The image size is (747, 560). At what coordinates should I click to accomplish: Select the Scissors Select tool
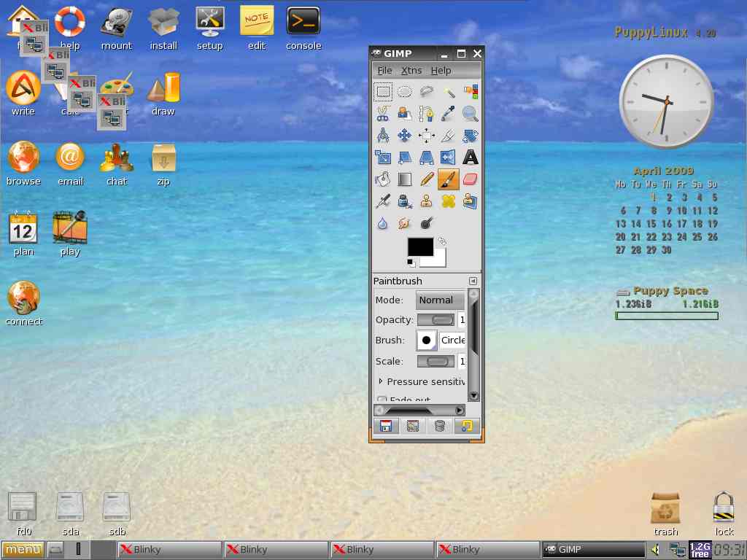(383, 113)
